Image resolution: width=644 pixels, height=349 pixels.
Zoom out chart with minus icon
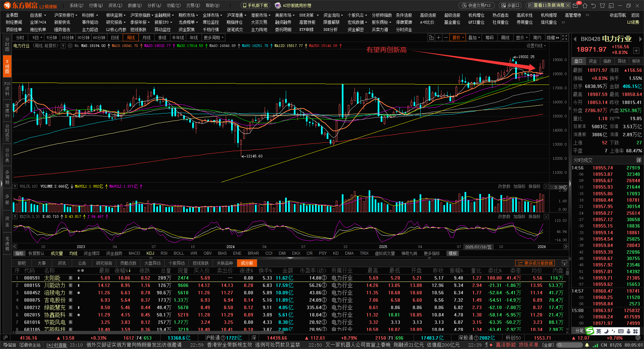(x=446, y=38)
